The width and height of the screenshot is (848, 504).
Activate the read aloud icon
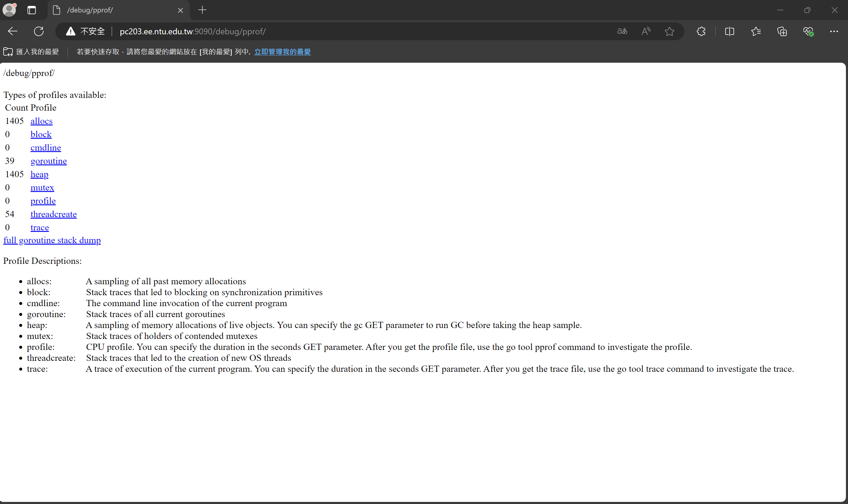646,31
